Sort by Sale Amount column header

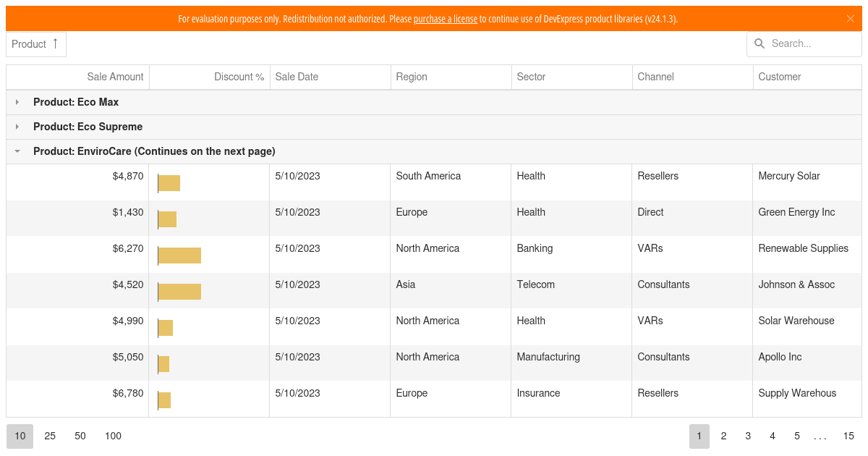click(x=78, y=77)
